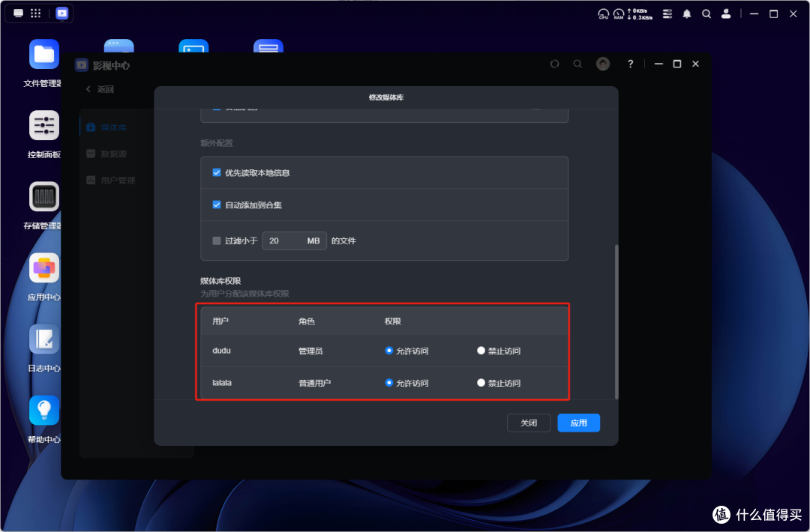Click the 用户 column header

pos(220,321)
